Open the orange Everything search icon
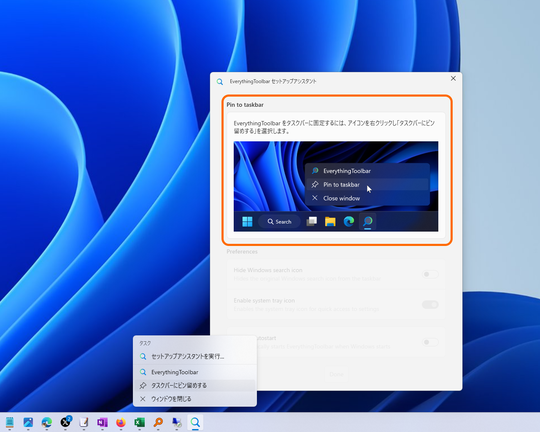Viewport: 540px width, 432px height. [158, 422]
